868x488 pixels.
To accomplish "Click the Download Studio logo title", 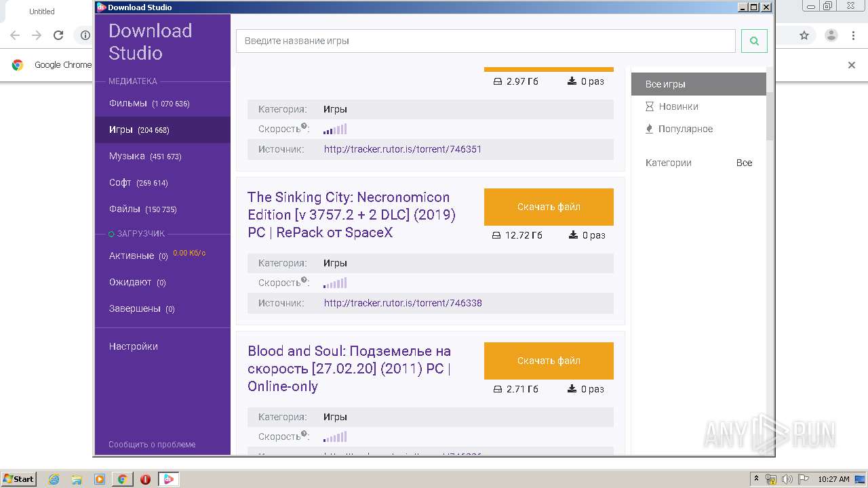I will coord(151,42).
